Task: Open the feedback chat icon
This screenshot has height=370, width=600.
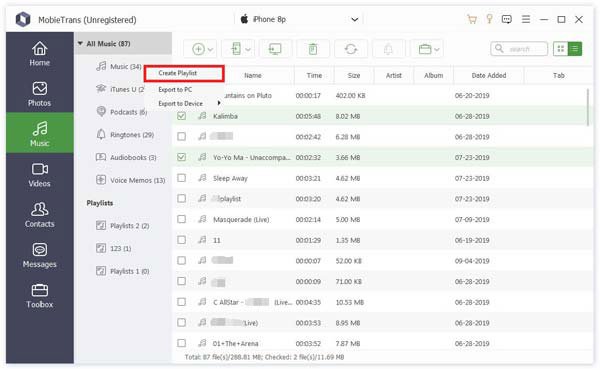Action: coord(507,19)
